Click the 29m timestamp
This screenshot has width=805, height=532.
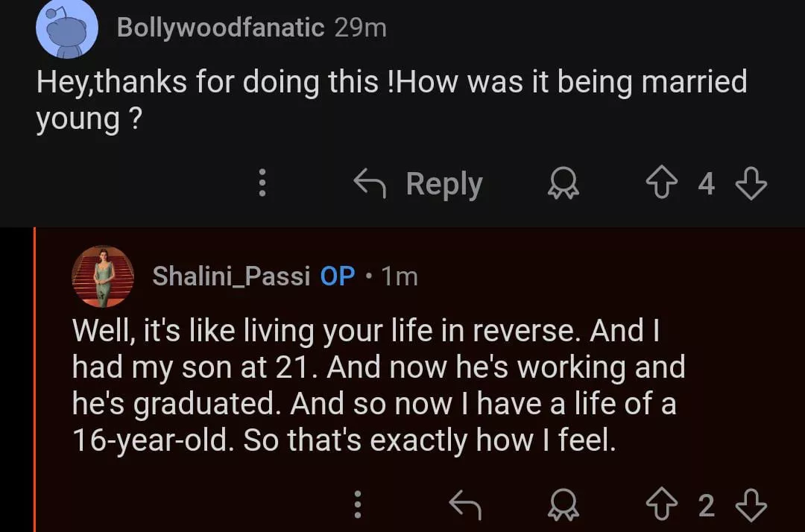coord(360,28)
